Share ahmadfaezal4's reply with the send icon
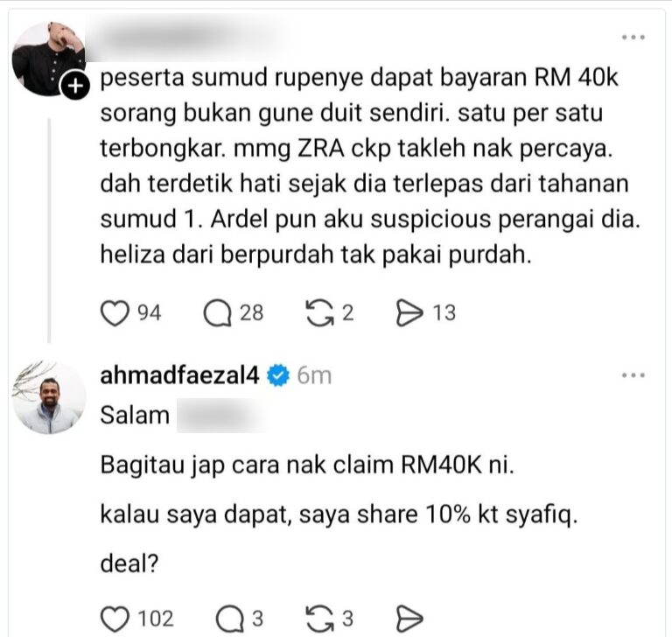 click(x=409, y=619)
